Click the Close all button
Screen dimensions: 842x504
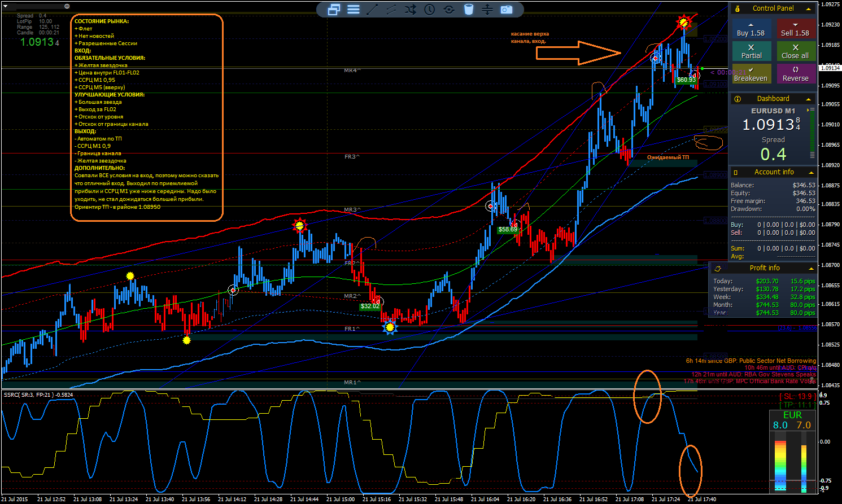tap(795, 51)
